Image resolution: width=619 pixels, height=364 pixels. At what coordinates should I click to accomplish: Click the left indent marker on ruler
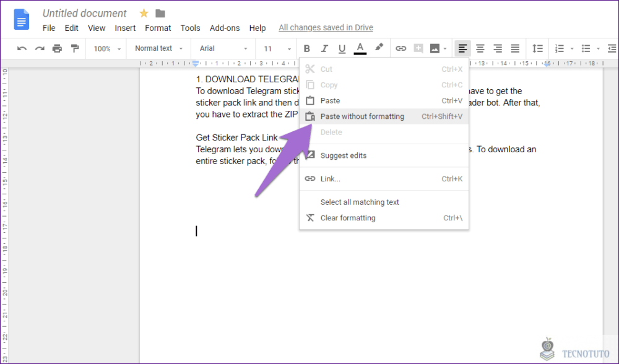(x=196, y=64)
